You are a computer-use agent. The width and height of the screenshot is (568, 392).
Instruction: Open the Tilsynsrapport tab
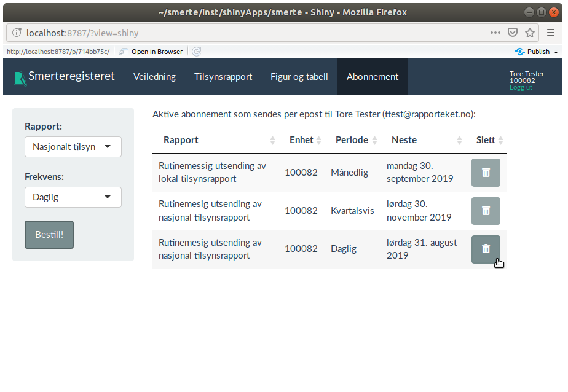(223, 77)
